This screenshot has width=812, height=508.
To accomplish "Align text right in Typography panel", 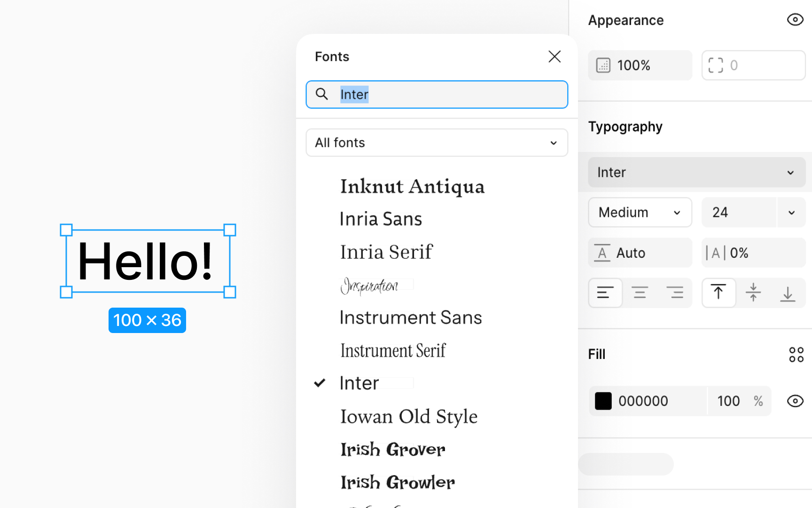I will [675, 293].
